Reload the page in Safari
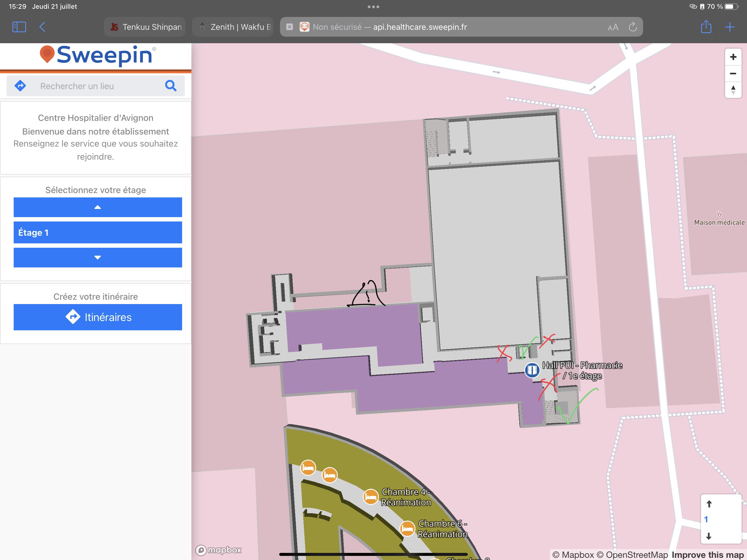Screen dimensions: 747x560 (x=632, y=27)
